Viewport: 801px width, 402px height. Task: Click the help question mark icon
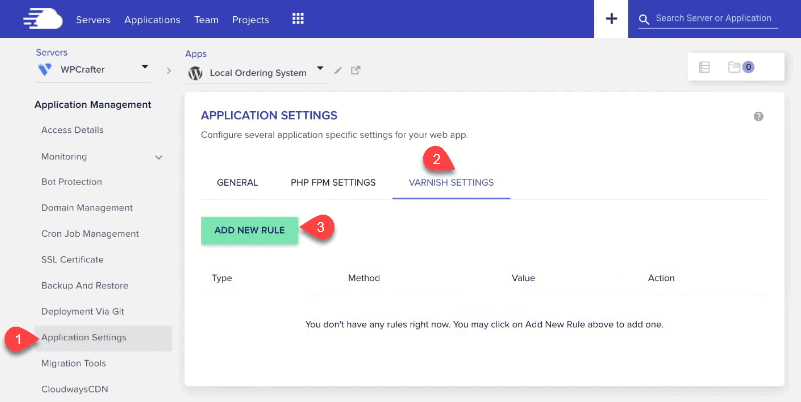758,117
